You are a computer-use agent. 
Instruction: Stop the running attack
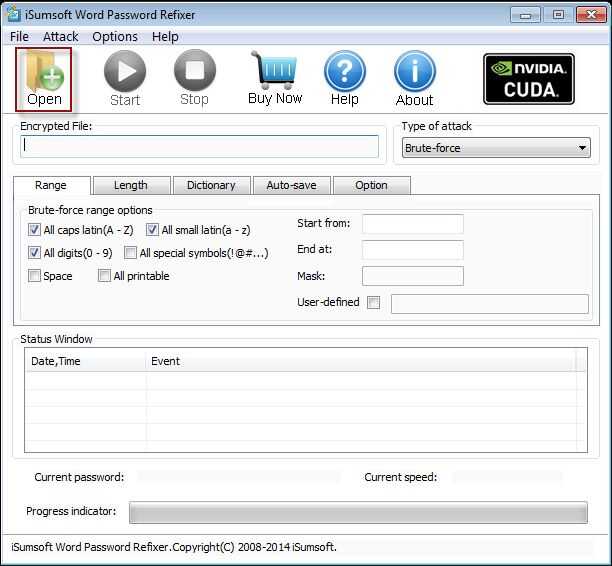[194, 78]
